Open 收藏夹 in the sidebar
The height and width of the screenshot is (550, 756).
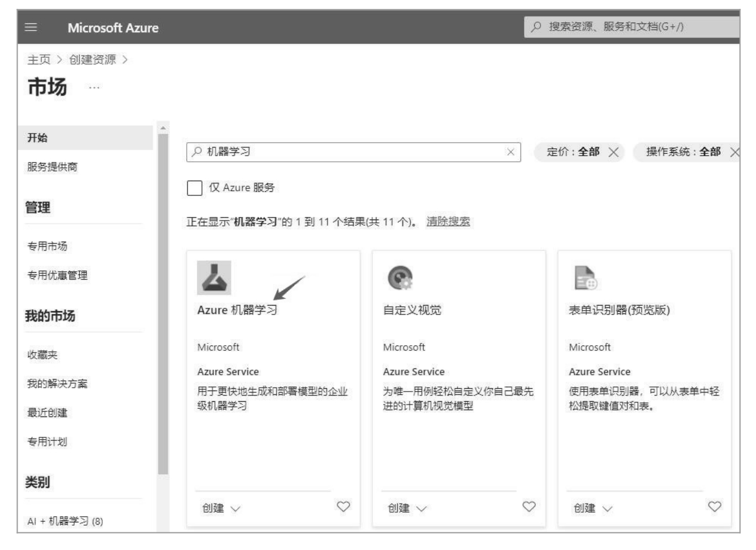point(42,355)
